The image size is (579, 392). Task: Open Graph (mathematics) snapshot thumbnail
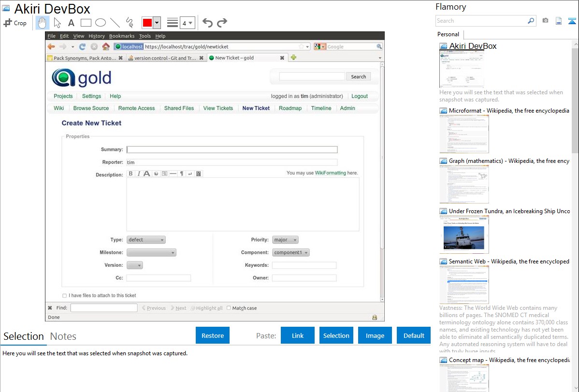tap(464, 184)
